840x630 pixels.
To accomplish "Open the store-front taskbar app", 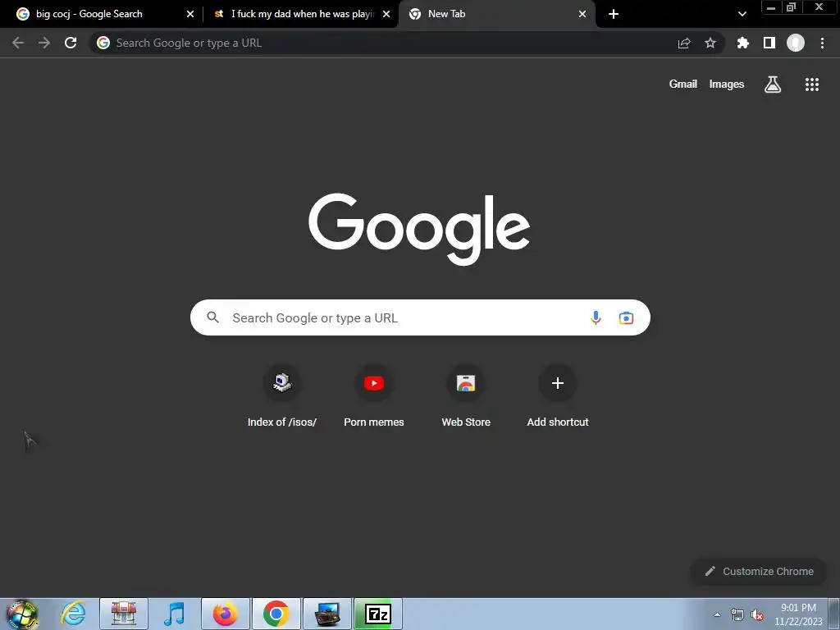I will click(x=124, y=614).
